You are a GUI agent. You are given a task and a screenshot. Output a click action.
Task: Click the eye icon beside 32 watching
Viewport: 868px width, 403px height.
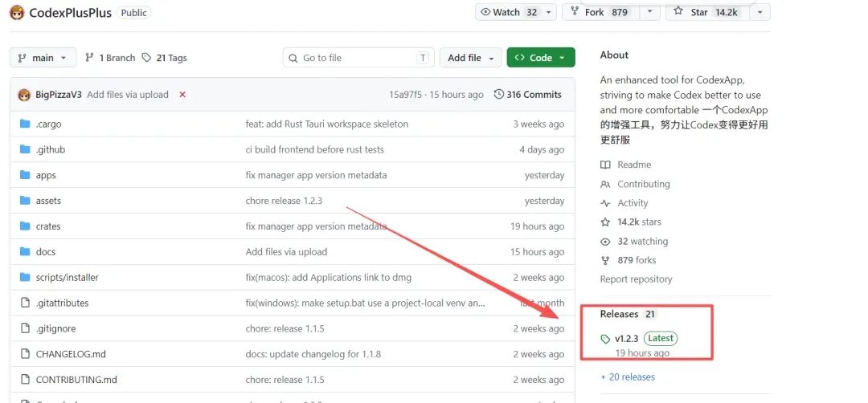tap(606, 242)
